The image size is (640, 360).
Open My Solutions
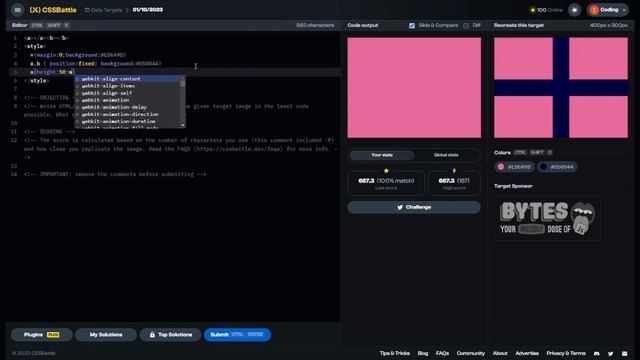[x=106, y=335]
